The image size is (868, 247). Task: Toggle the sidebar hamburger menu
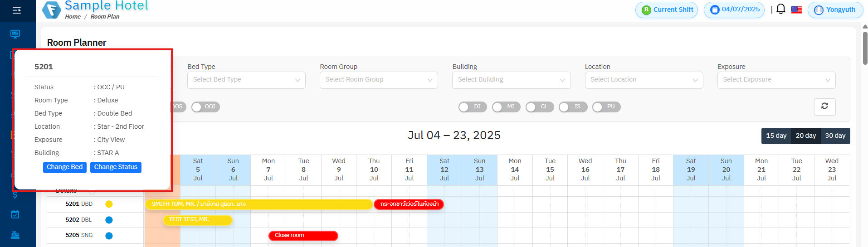[17, 10]
